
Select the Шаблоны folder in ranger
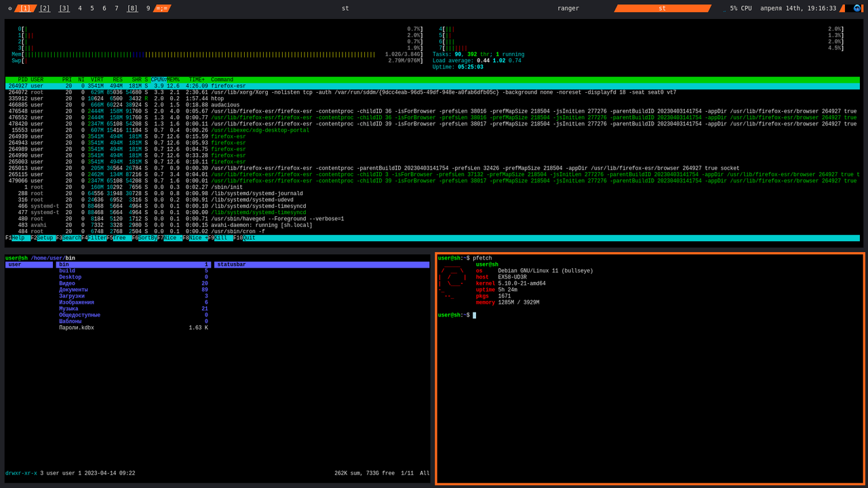click(x=134, y=322)
